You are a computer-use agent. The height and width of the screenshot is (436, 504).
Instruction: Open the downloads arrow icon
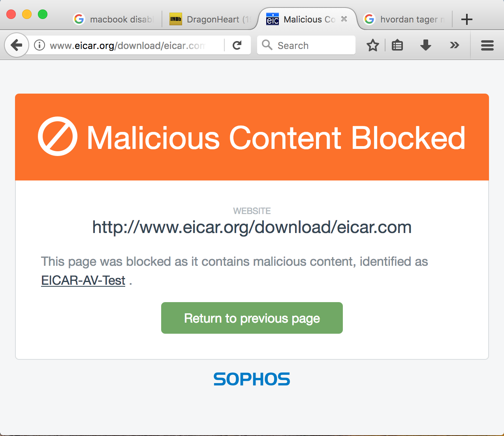tap(425, 45)
